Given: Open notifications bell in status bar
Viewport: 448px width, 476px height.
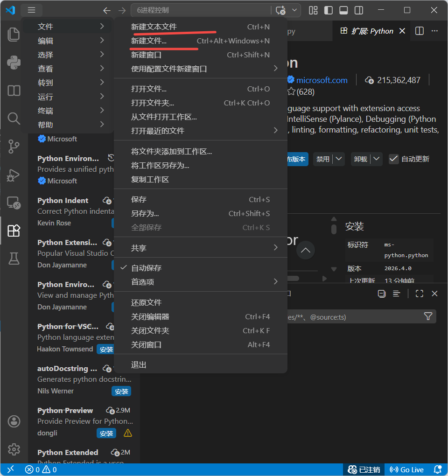Looking at the screenshot, I should (438, 469).
